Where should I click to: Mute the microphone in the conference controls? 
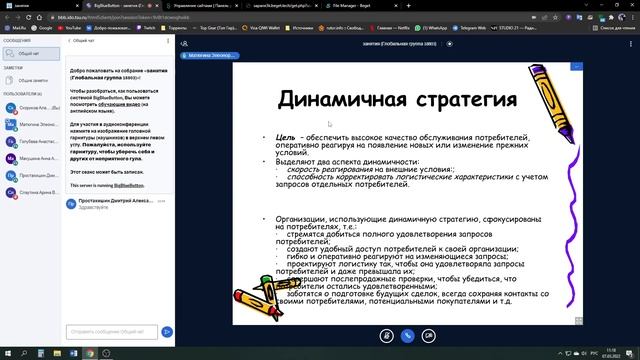tap(387, 336)
